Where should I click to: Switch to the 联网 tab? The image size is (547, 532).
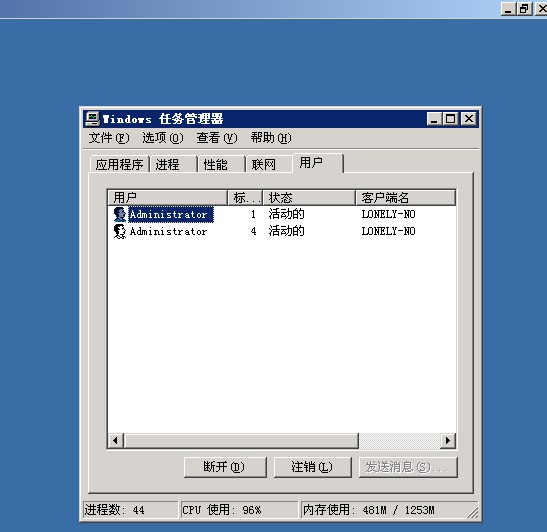click(x=269, y=164)
